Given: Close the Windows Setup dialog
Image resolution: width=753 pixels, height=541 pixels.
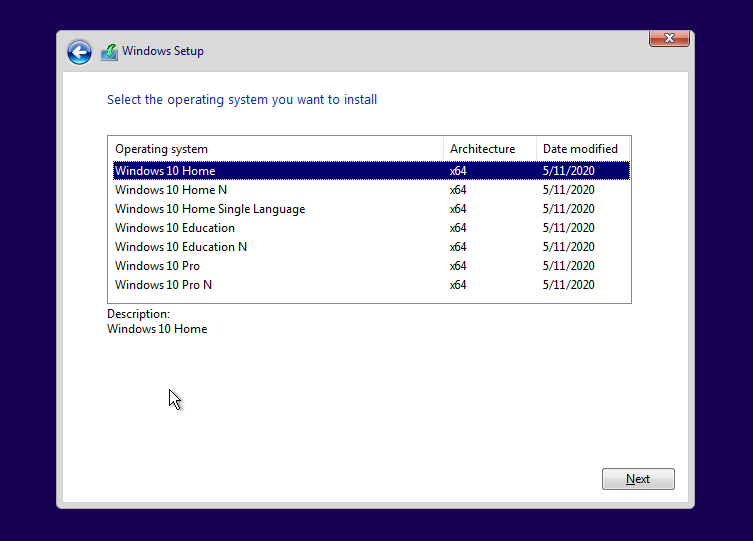Looking at the screenshot, I should (x=669, y=39).
